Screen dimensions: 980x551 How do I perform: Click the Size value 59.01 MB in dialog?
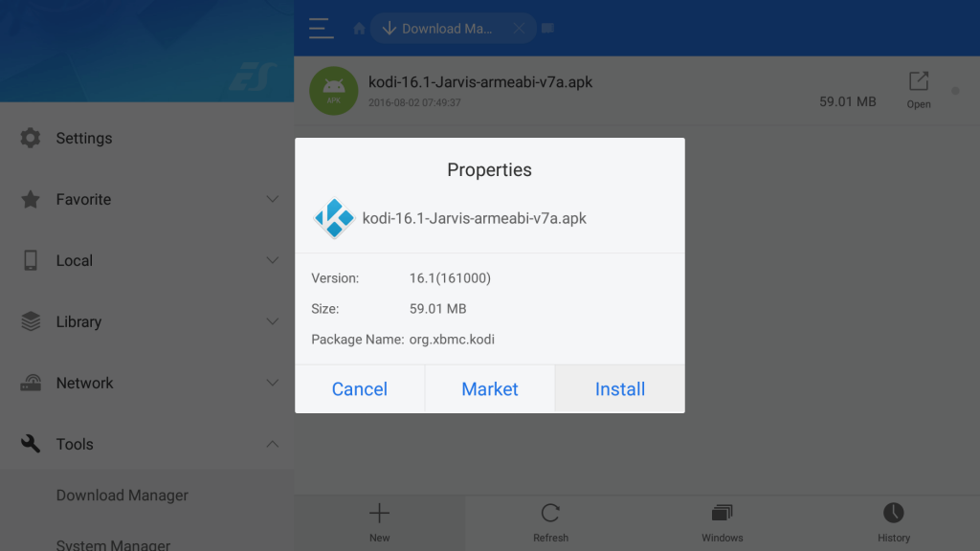tap(437, 309)
